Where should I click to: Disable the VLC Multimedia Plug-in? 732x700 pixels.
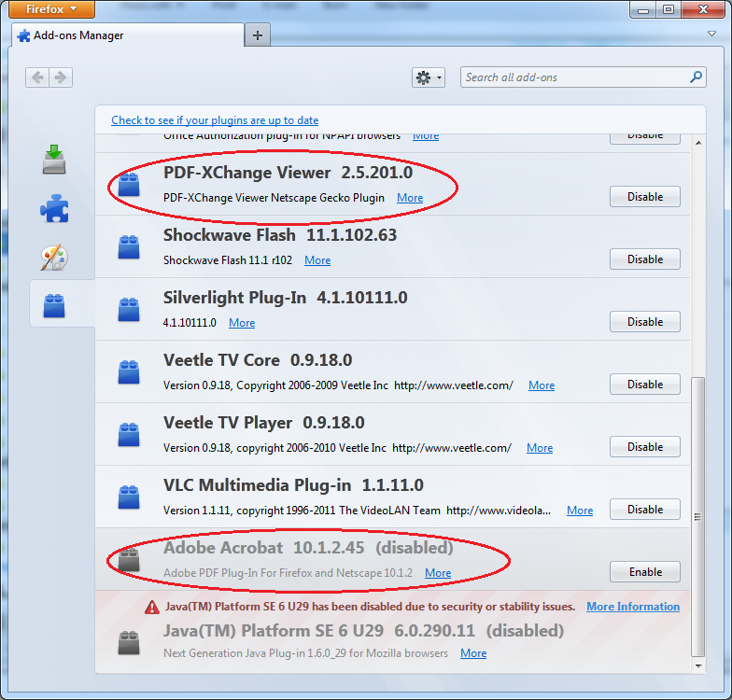(x=644, y=510)
